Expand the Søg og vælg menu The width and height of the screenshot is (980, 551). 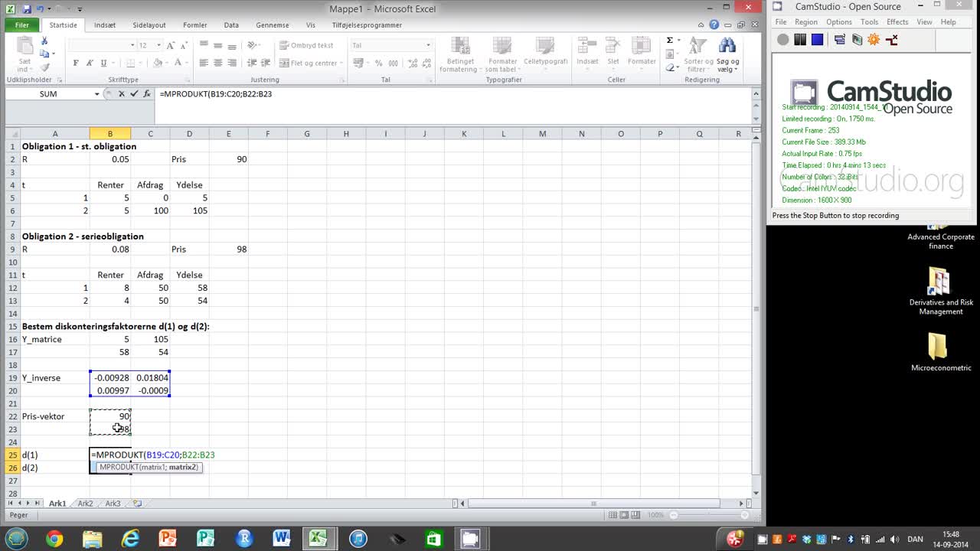pyautogui.click(x=728, y=65)
